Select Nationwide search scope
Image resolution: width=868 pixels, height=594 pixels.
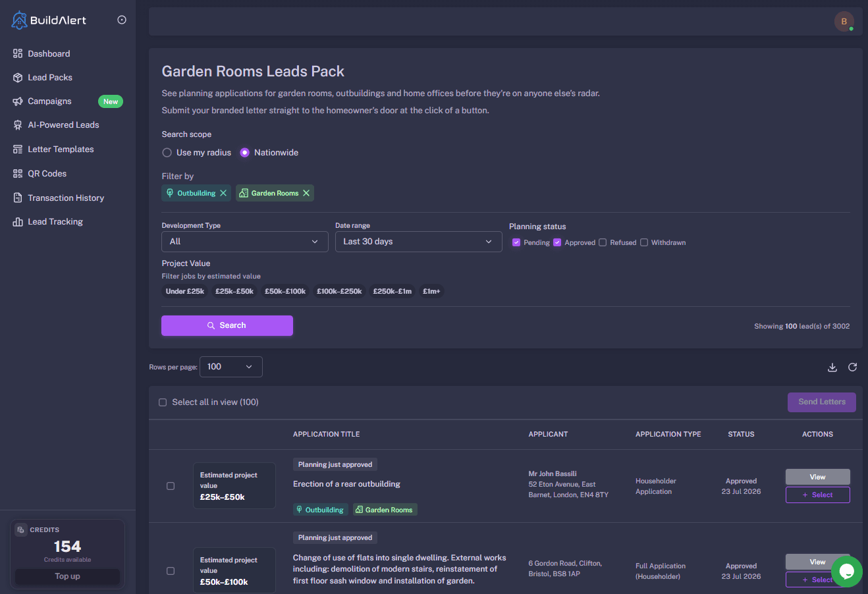(245, 152)
